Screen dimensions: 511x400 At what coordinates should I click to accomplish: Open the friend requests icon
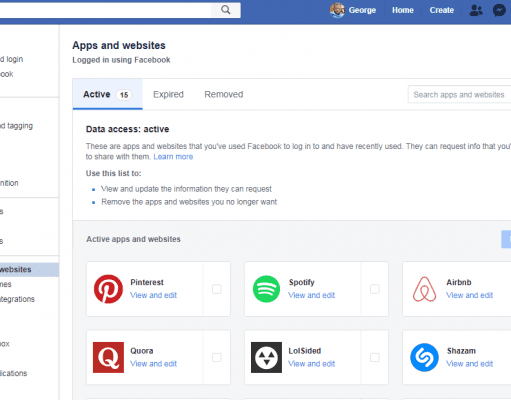click(x=476, y=10)
